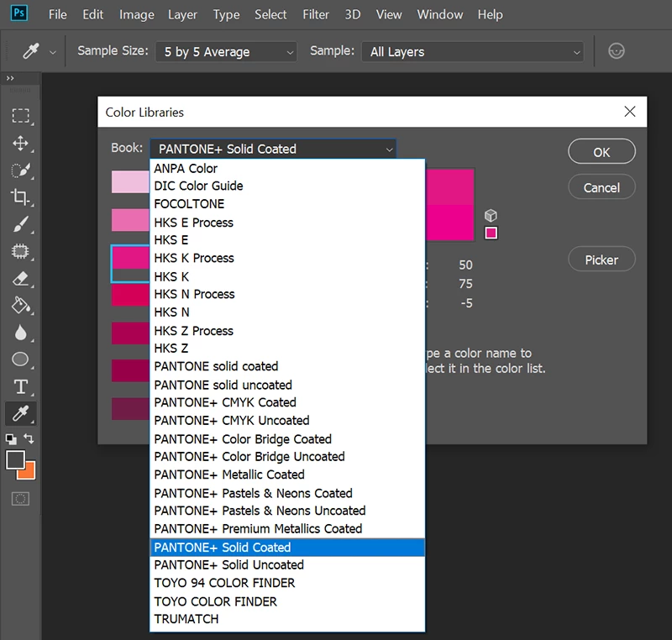Image resolution: width=672 pixels, height=640 pixels.
Task: Choose DIC Color Guide from the list
Action: (x=287, y=186)
